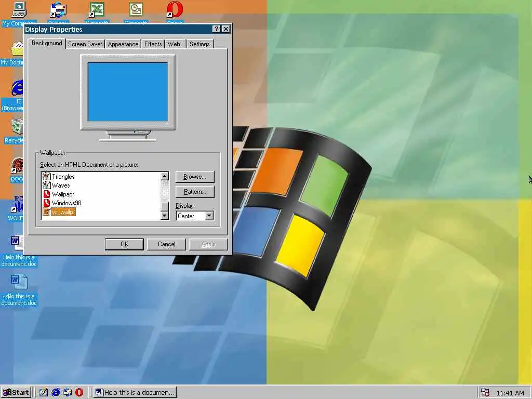Open the Display dropdown showing Center
532x399 pixels.
195,216
